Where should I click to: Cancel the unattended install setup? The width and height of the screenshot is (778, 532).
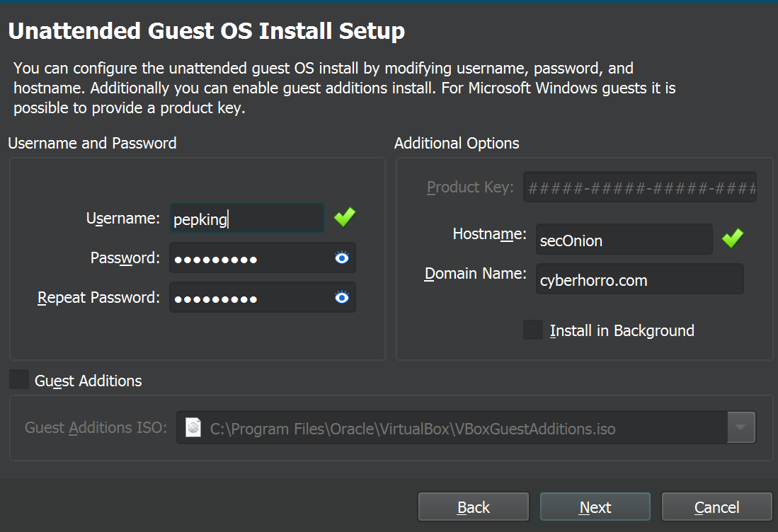pos(716,507)
